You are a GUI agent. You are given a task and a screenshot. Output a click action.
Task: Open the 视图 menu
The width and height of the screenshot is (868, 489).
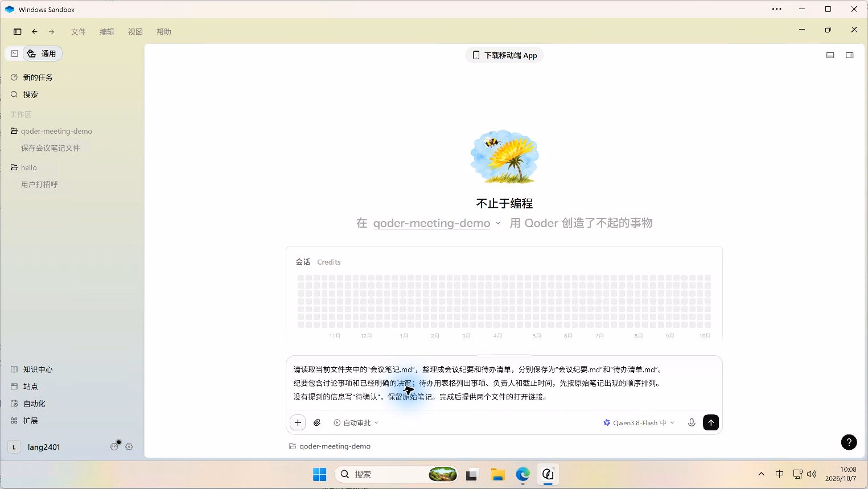pyautogui.click(x=135, y=32)
